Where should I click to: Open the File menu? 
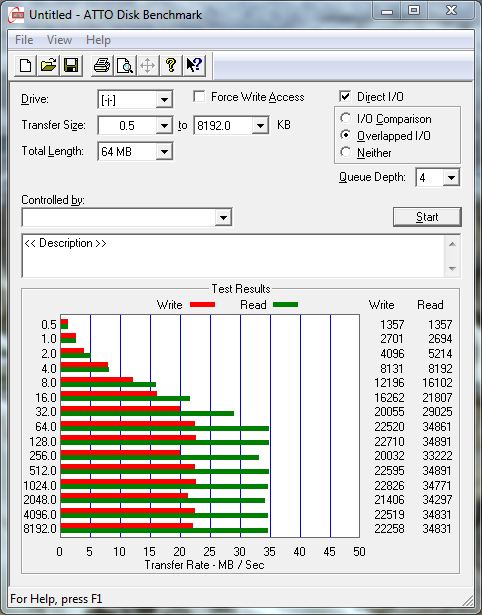tap(24, 40)
